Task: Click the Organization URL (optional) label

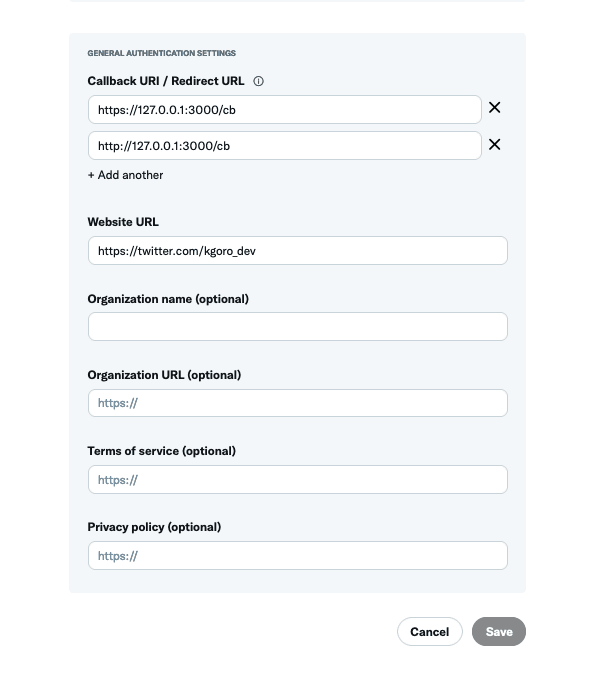Action: (x=164, y=375)
